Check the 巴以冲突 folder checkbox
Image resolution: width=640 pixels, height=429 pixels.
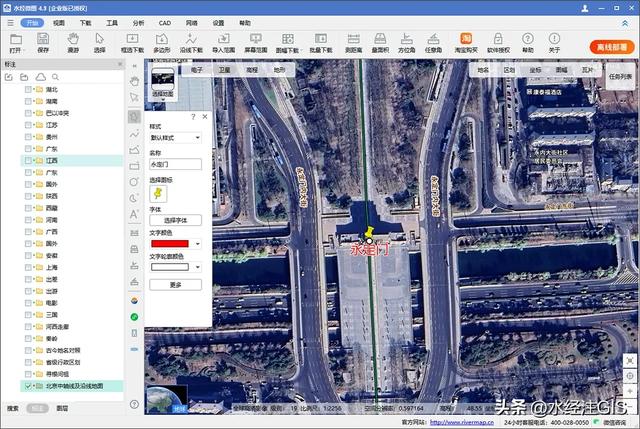(x=28, y=113)
